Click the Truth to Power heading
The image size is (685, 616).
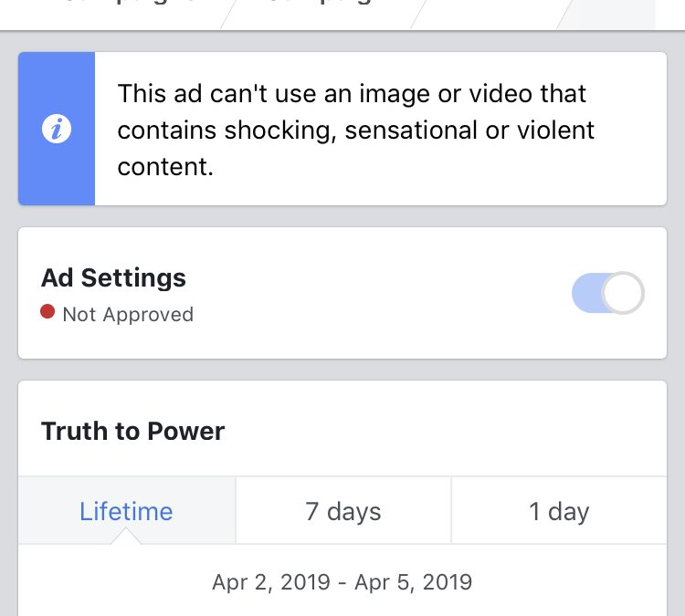click(x=133, y=431)
